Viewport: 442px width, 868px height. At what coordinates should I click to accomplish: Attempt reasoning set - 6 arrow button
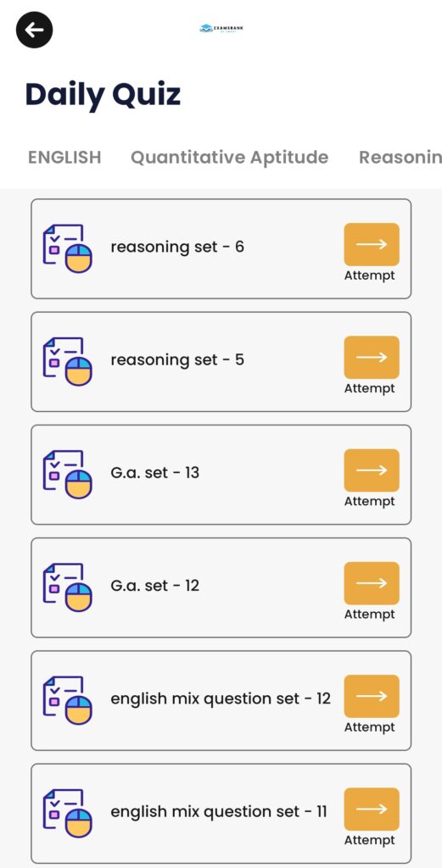[372, 244]
